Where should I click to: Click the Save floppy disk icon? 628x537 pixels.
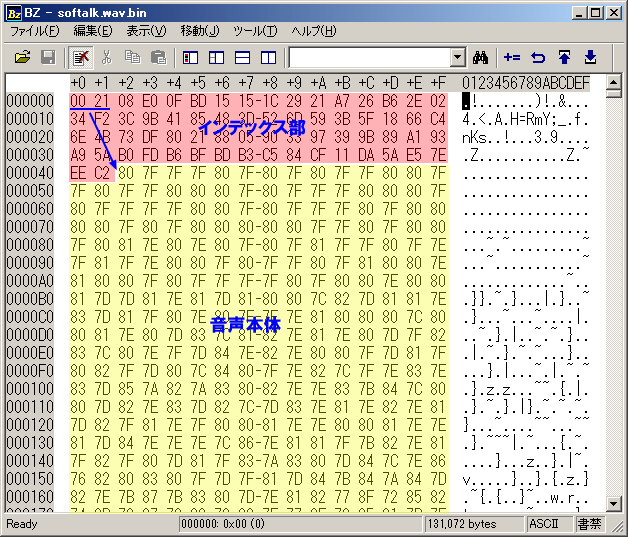[x=47, y=58]
